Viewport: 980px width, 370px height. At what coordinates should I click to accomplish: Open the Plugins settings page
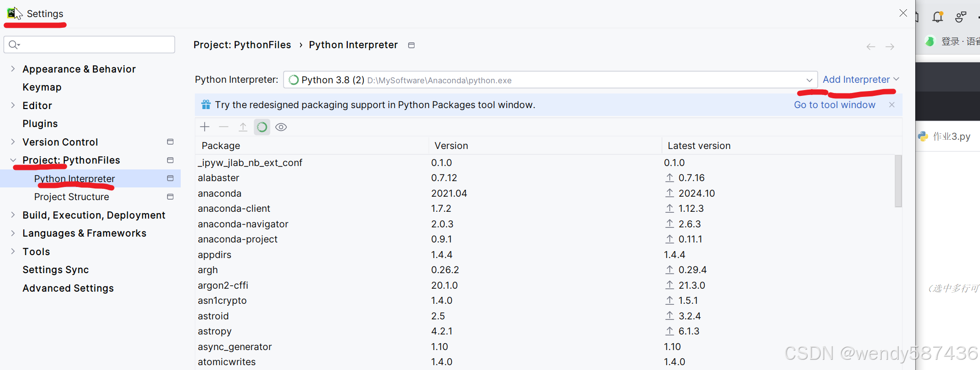tap(40, 124)
